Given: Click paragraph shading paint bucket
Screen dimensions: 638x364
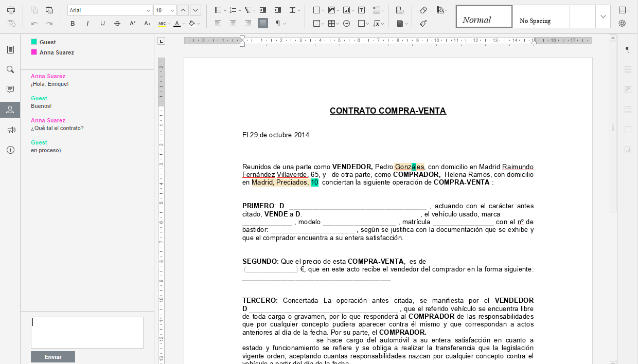Looking at the screenshot, I should (192, 24).
